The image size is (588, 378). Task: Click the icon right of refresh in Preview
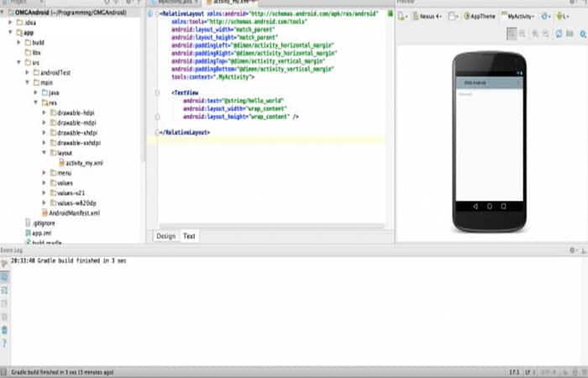pyautogui.click(x=570, y=34)
